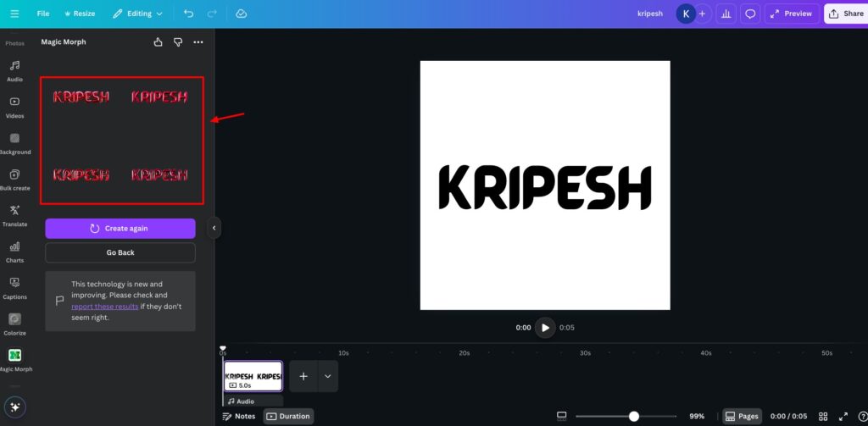This screenshot has height=426, width=868.
Task: Give thumbs up to Magic Morph
Action: 159,42
